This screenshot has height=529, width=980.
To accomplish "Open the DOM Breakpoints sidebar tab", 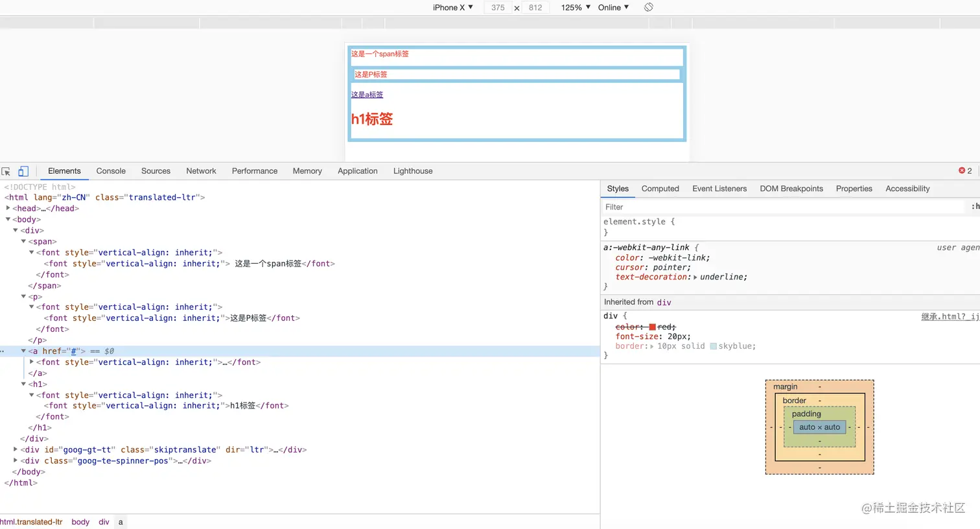I will (791, 189).
